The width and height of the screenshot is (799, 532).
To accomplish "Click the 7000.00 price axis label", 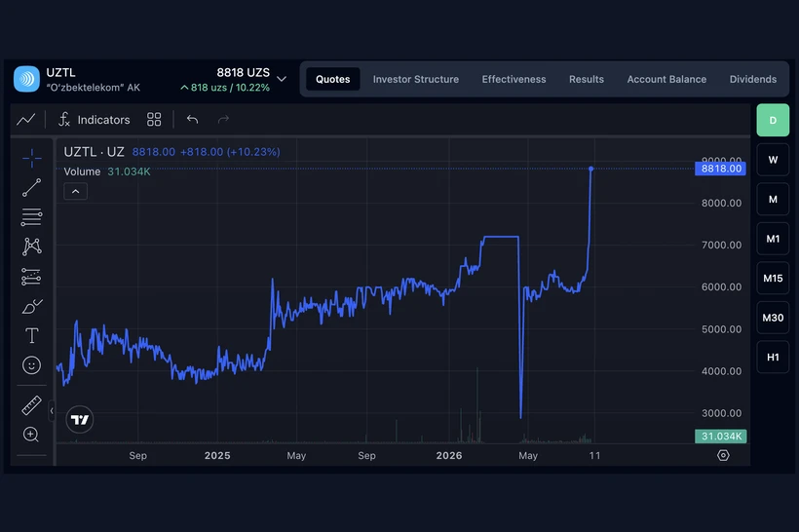I will point(722,246).
